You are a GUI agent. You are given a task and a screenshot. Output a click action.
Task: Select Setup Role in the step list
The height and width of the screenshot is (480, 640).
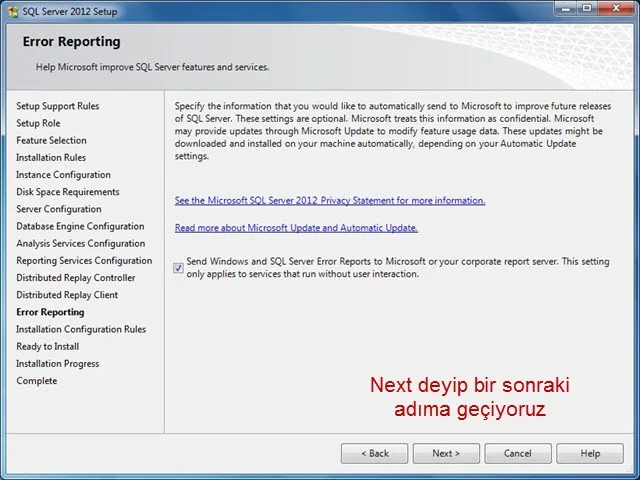(x=38, y=123)
